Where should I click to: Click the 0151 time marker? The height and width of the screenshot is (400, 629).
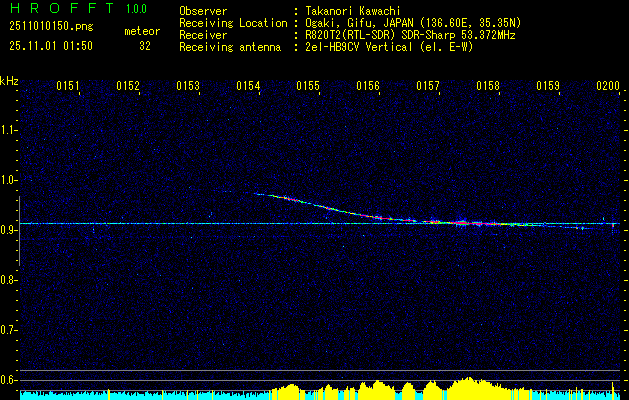click(68, 86)
